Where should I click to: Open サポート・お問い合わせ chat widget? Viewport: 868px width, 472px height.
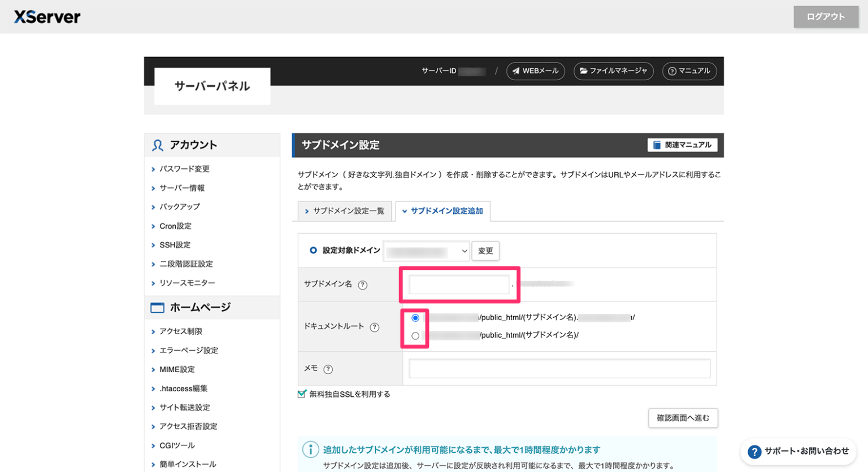point(798,451)
